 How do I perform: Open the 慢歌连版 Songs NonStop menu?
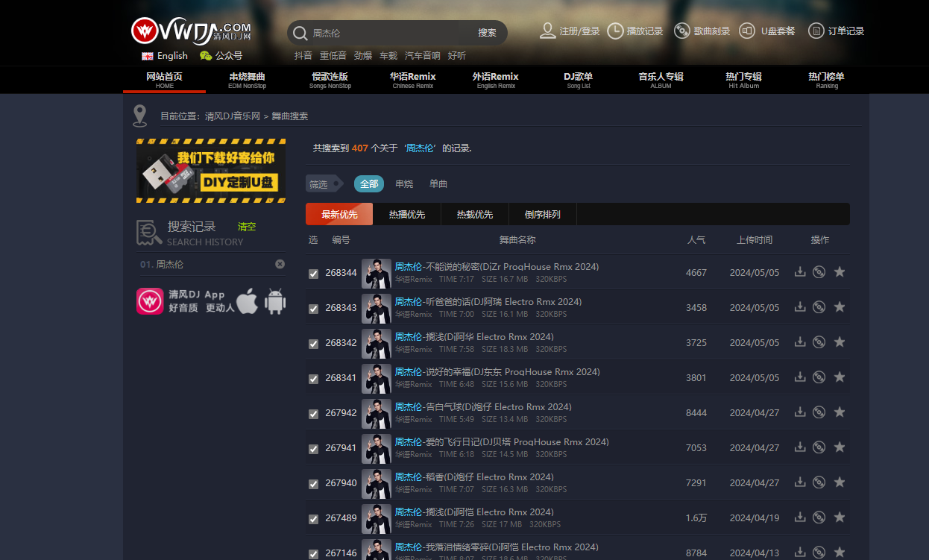pos(330,80)
